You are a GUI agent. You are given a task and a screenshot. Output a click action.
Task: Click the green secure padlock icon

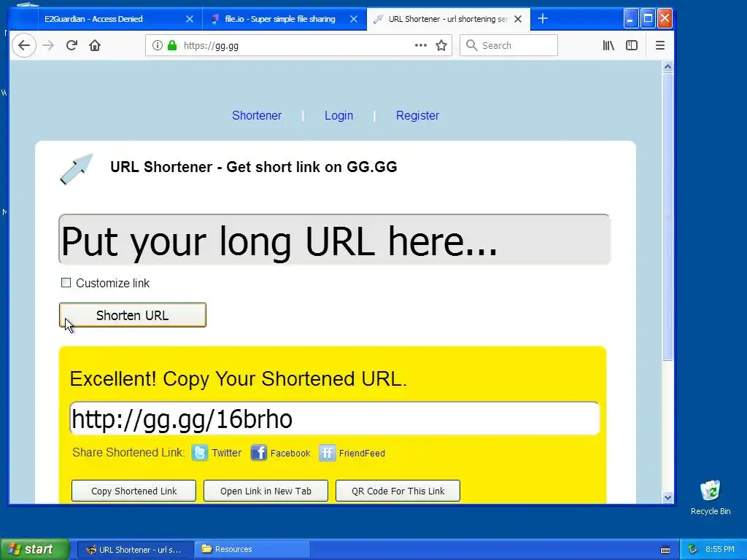[x=172, y=46]
